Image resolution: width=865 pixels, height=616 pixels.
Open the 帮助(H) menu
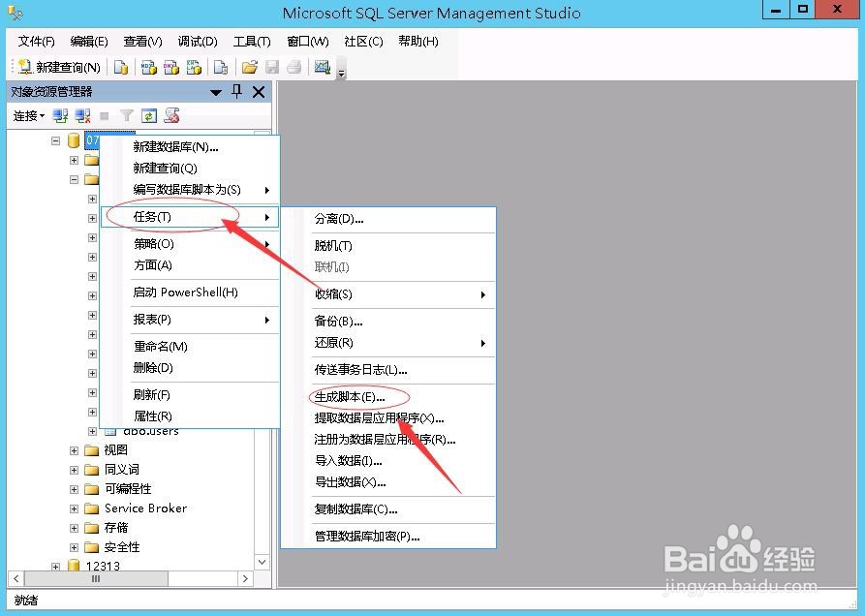pos(418,42)
